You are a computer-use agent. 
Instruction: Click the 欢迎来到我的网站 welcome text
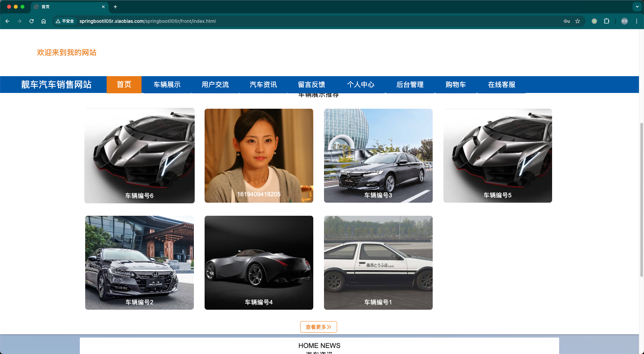pyautogui.click(x=67, y=52)
